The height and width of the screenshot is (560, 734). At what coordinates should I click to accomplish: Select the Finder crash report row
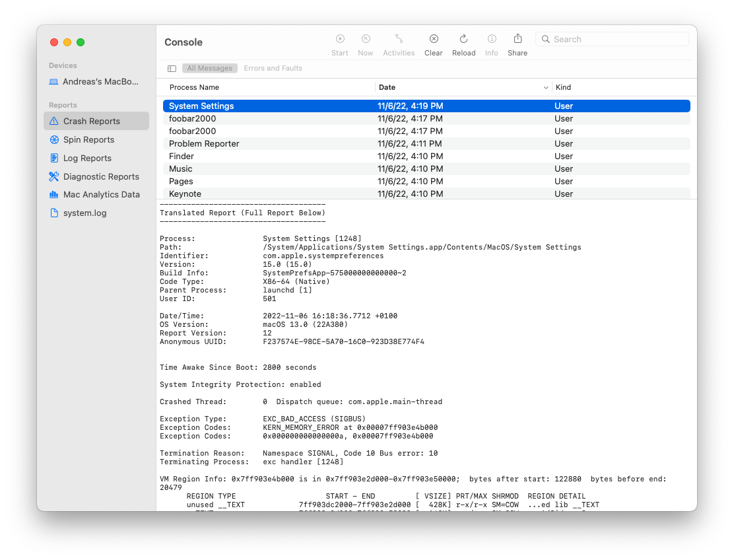tap(426, 157)
